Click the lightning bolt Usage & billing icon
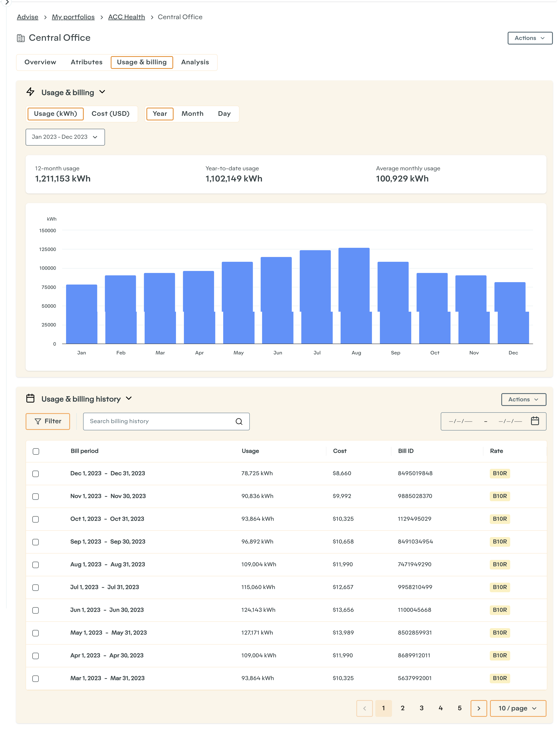Viewport: 560px width, 735px height. pyautogui.click(x=30, y=92)
